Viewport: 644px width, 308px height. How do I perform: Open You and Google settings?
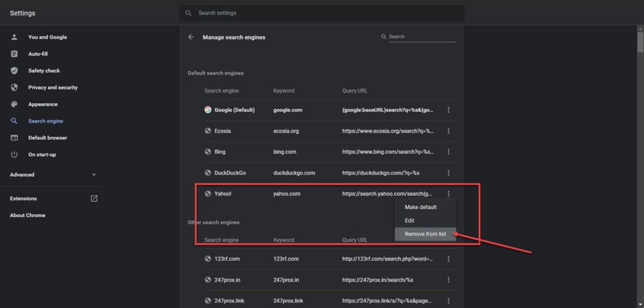(47, 37)
